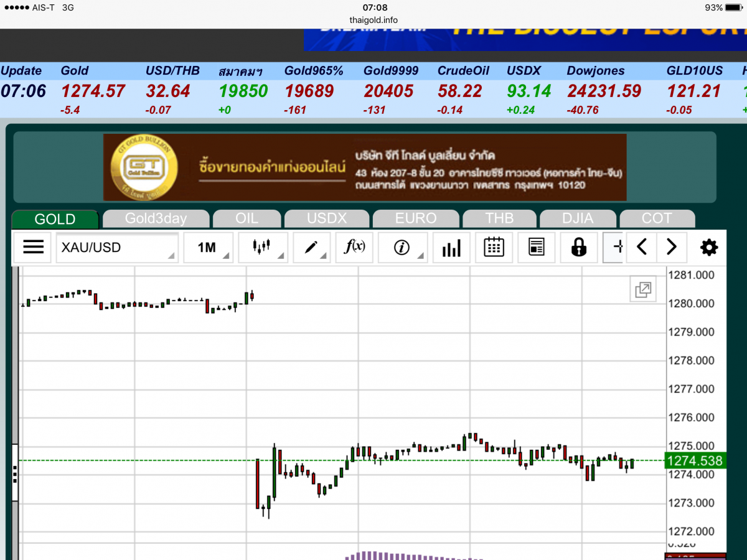
Task: Open the chart hamburger menu
Action: (x=34, y=248)
